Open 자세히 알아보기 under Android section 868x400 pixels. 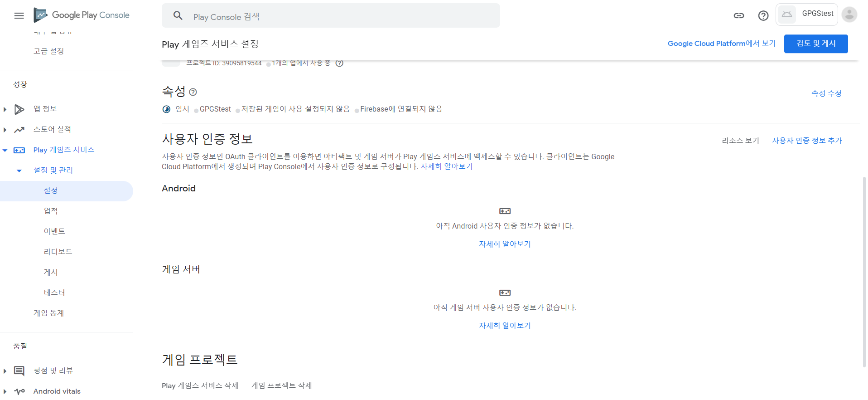505,244
